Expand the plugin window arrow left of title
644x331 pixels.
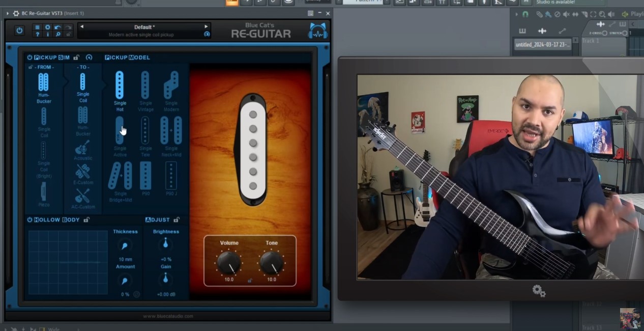(7, 13)
